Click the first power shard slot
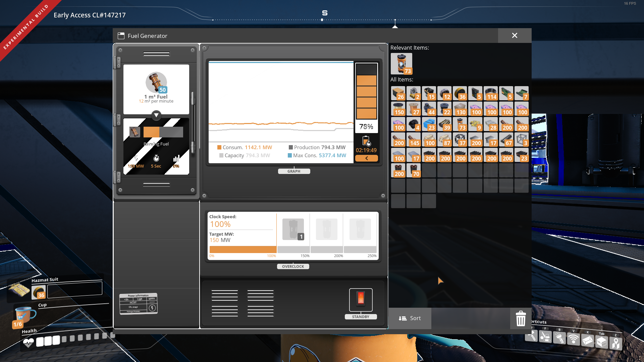The width and height of the screenshot is (644, 362). click(x=293, y=230)
